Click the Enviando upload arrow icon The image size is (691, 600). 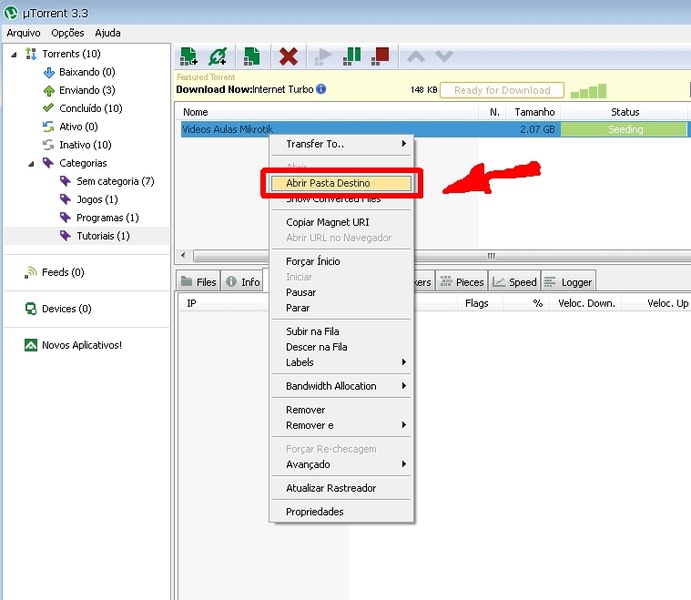49,91
